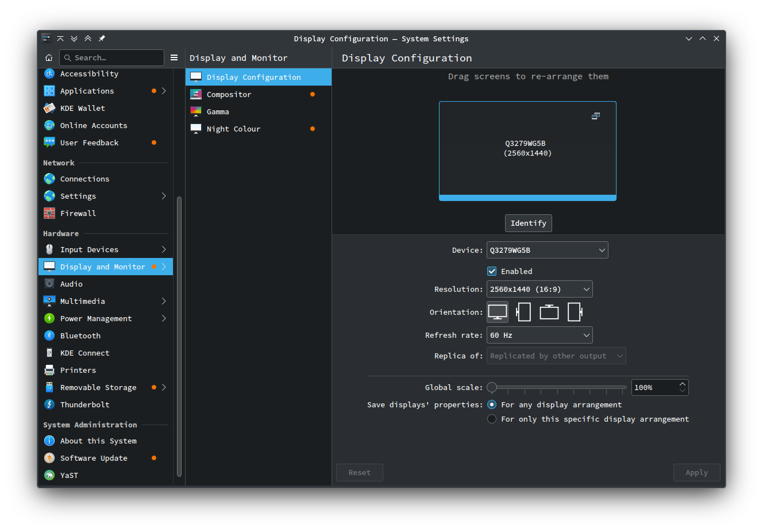Viewport: 763px width, 532px height.
Task: Click the Online Accounts icon
Action: click(x=49, y=125)
